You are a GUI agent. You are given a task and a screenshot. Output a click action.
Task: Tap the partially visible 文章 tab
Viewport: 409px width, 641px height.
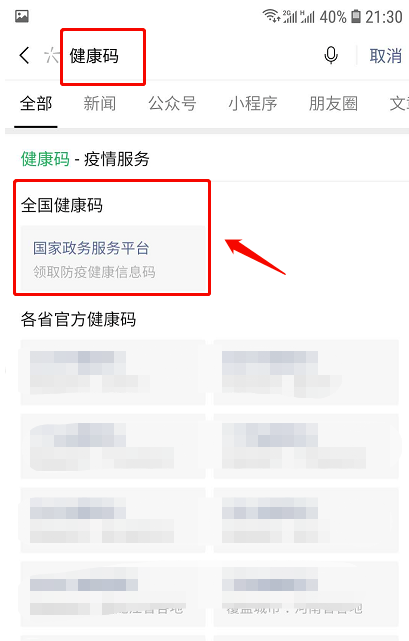[x=399, y=103]
